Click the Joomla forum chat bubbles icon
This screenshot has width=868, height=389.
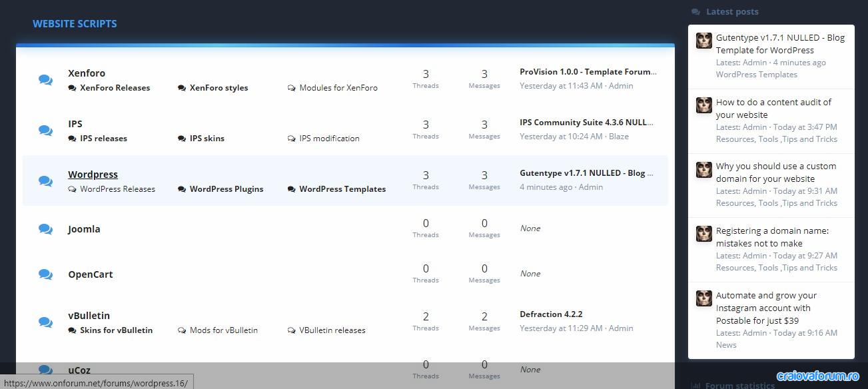(45, 229)
